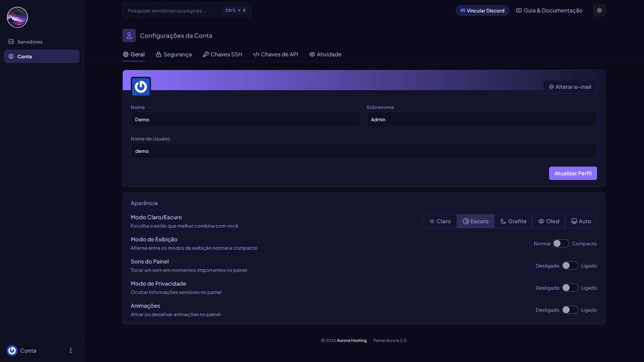Select the Grafite theme option

pyautogui.click(x=513, y=221)
